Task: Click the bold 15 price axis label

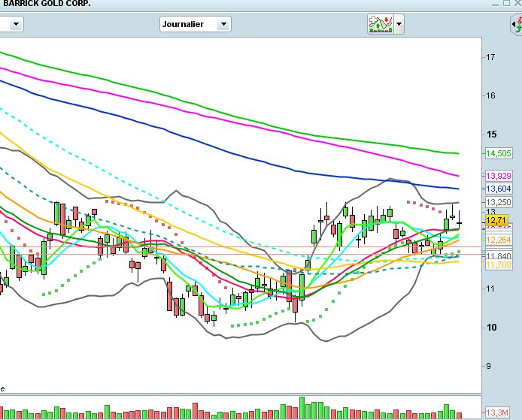Action: coord(491,134)
